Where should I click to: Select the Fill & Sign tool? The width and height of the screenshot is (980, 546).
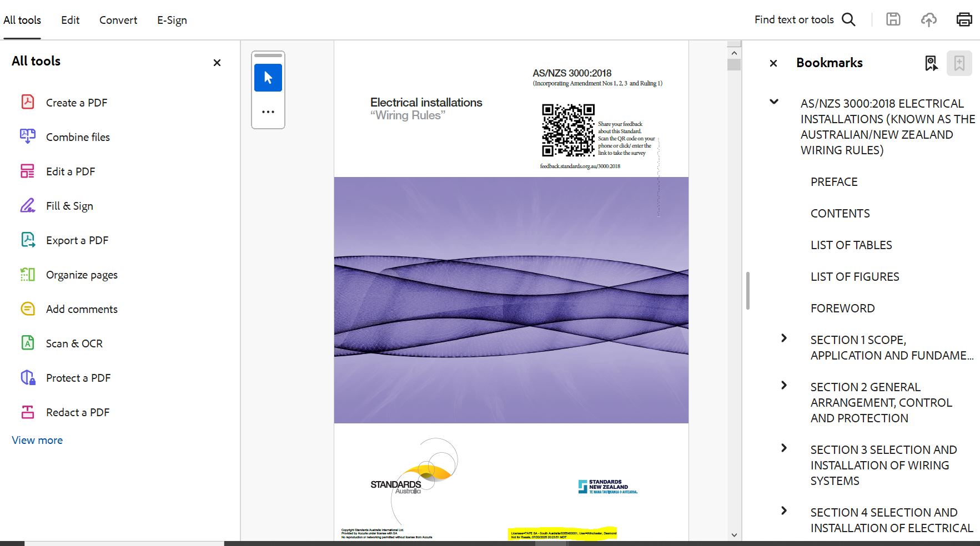[x=69, y=206]
